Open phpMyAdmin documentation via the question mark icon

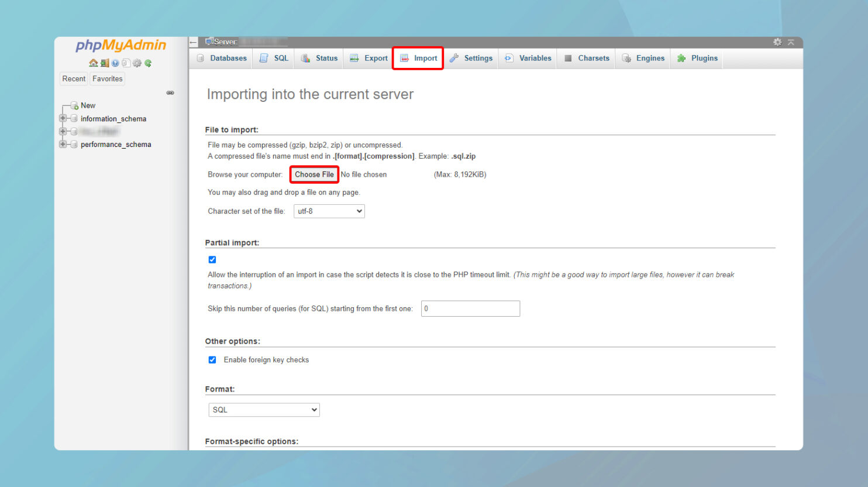[x=115, y=63]
